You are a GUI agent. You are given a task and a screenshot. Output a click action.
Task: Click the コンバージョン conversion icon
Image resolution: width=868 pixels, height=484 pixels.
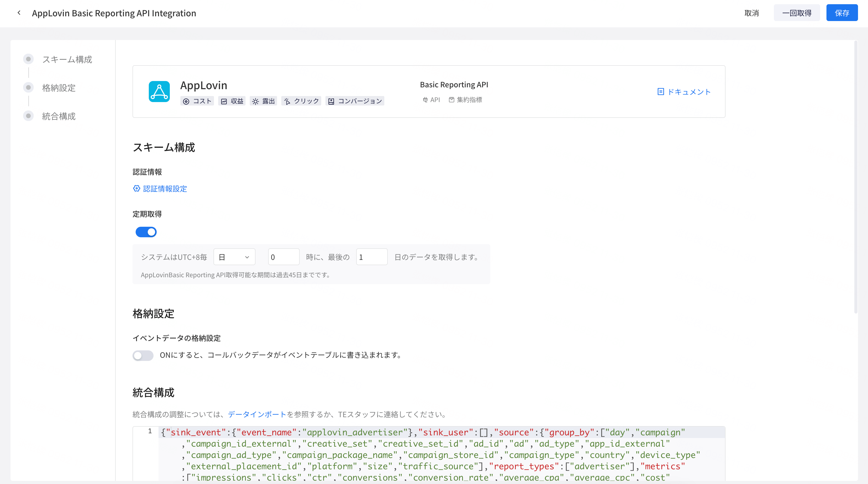click(331, 101)
